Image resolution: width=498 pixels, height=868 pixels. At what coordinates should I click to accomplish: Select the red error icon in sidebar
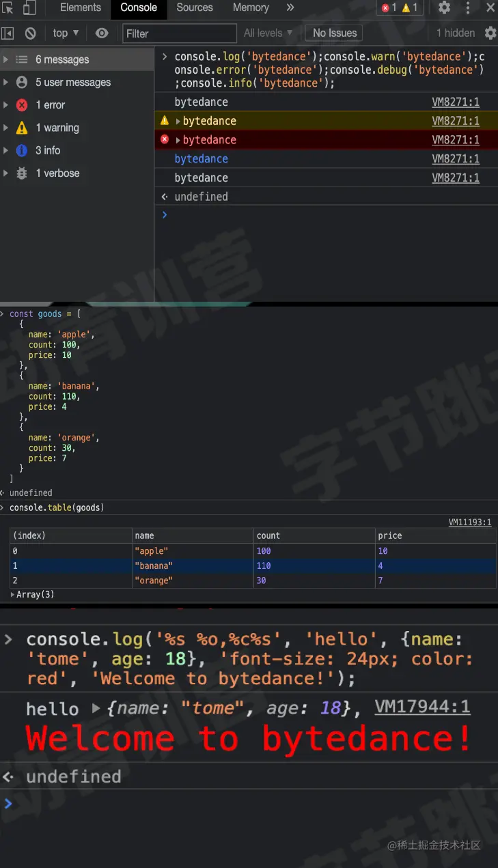click(22, 104)
